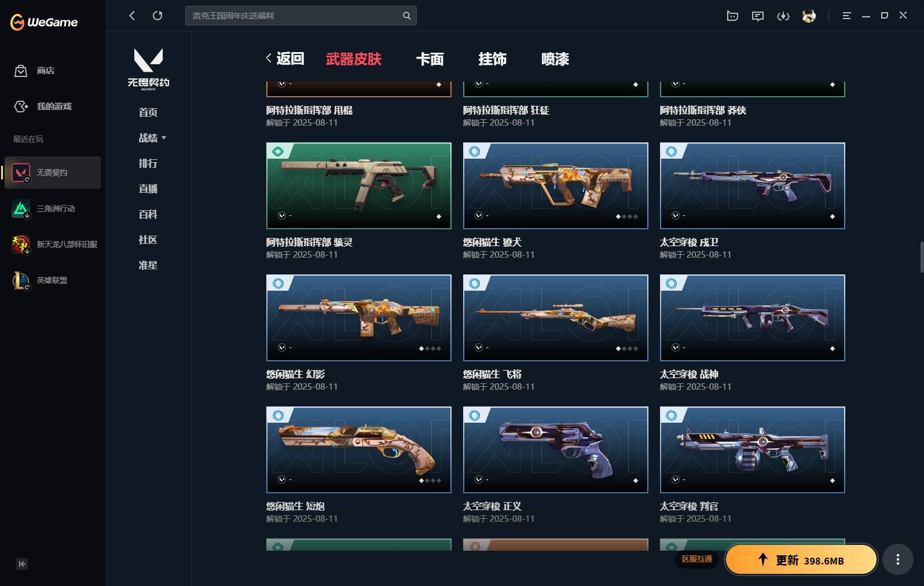Select the 三角洲行动 game icon
This screenshot has width=924, height=586.
point(21,208)
